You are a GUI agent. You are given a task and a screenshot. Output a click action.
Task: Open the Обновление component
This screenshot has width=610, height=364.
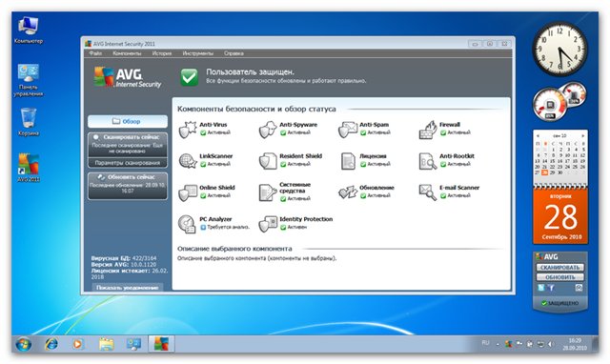366,192
